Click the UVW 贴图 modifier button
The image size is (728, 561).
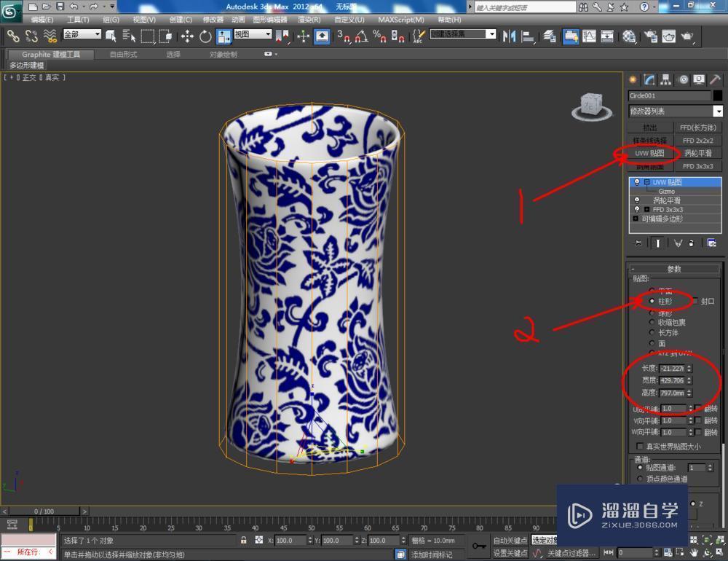(x=649, y=154)
